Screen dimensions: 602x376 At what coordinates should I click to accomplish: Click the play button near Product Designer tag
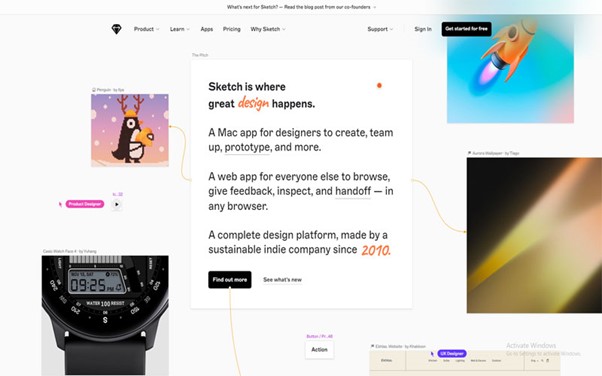(x=117, y=204)
